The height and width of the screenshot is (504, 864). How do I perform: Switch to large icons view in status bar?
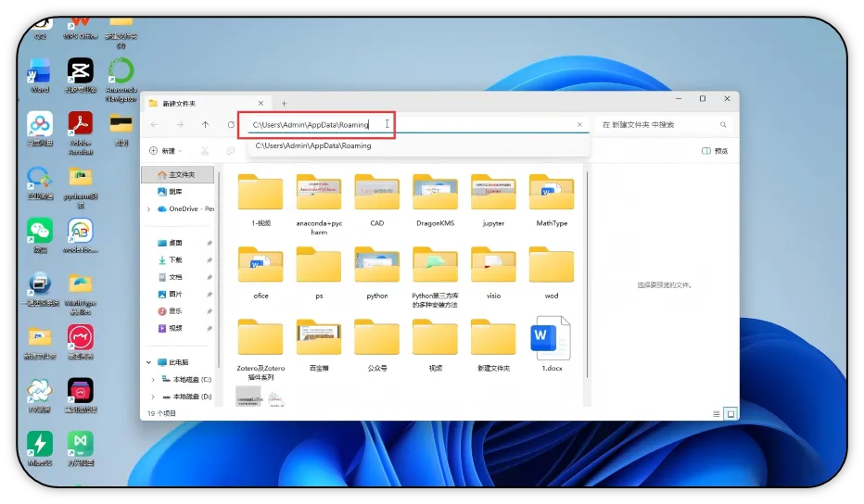[x=731, y=414]
